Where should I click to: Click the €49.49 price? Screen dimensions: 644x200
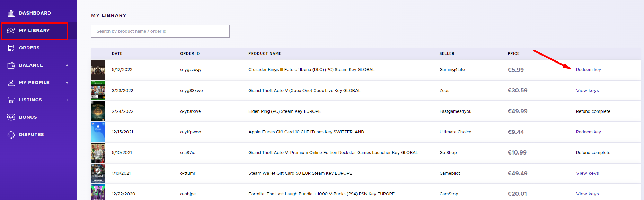[x=517, y=173]
